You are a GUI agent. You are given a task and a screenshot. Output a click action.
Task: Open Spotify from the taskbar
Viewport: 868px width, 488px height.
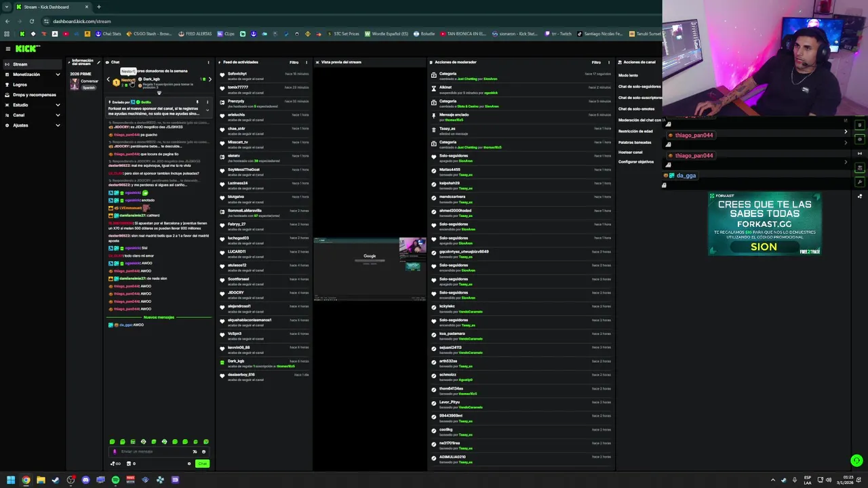(115, 480)
